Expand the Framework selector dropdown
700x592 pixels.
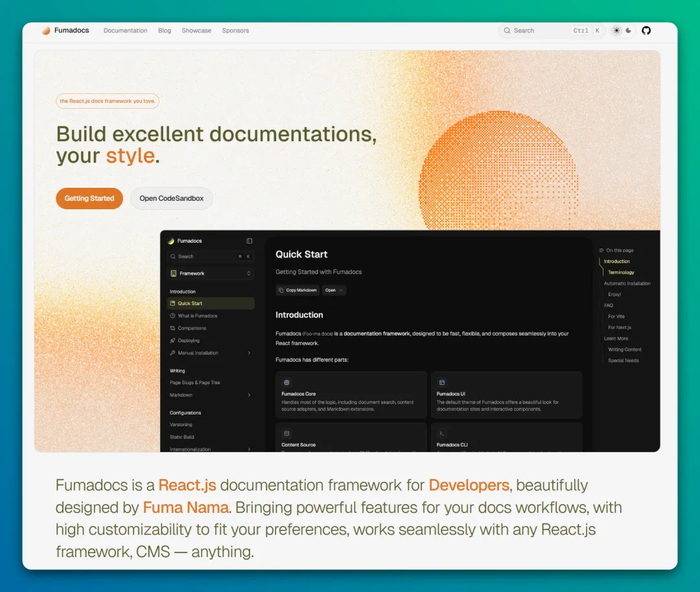click(x=210, y=273)
